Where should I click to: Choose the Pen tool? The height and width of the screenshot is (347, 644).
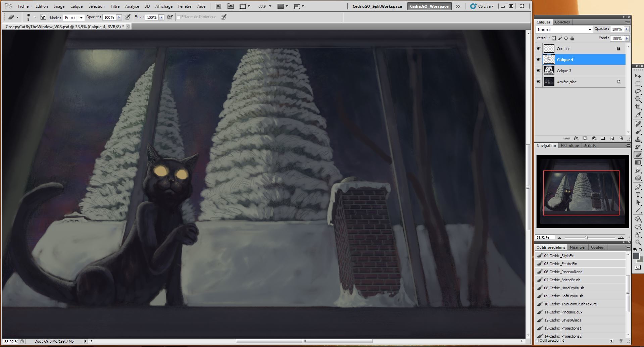(638, 187)
